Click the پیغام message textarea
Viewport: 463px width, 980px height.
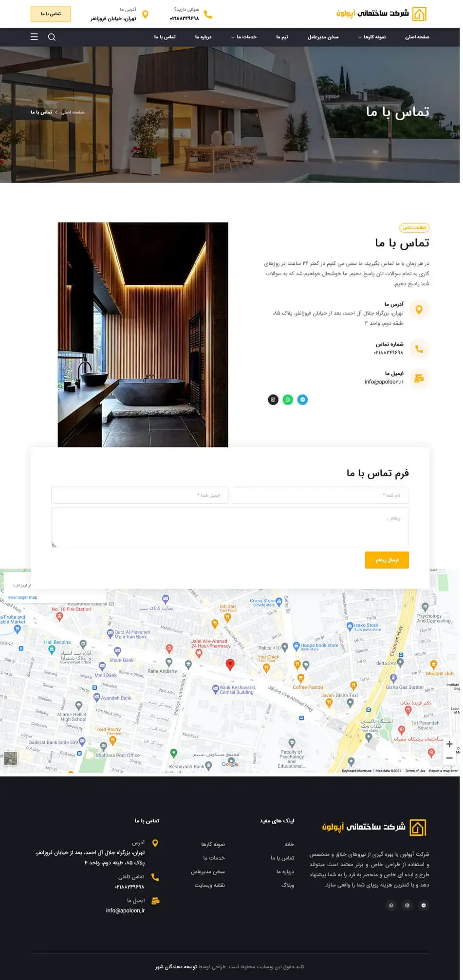click(x=230, y=528)
